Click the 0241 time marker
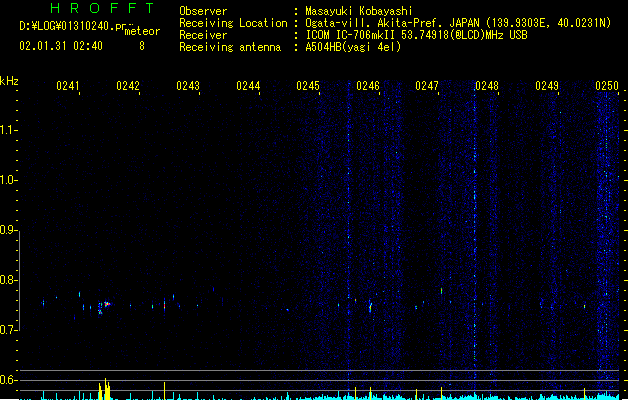Screen dimensions: 629x400 click(x=68, y=85)
